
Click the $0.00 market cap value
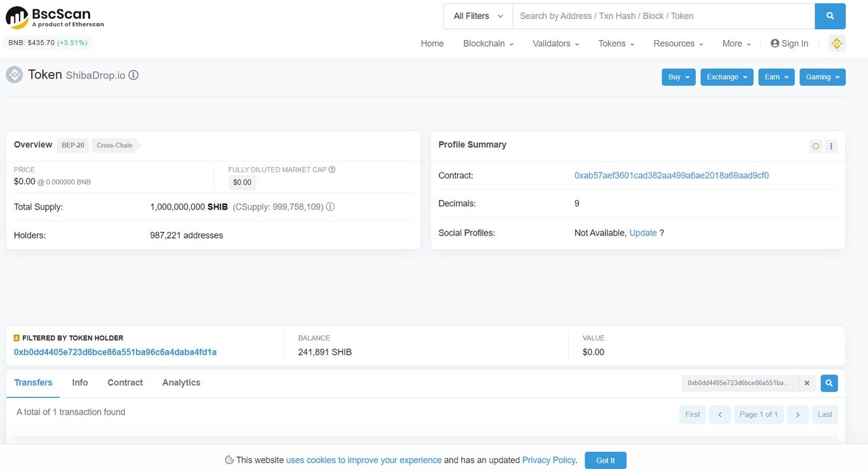coord(242,182)
